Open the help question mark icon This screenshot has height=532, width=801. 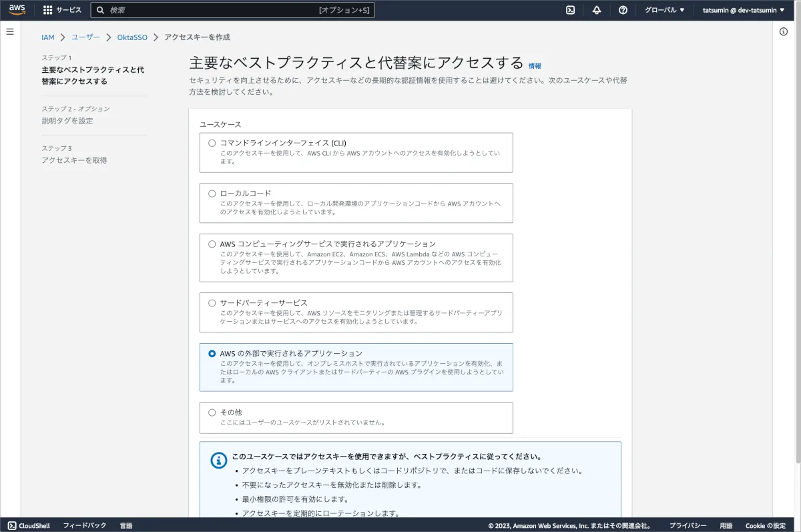[x=623, y=10]
